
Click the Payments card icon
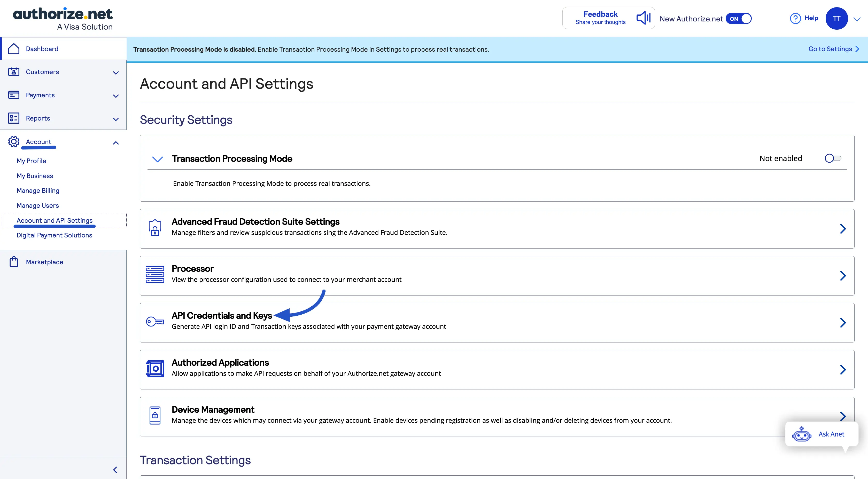[13, 95]
